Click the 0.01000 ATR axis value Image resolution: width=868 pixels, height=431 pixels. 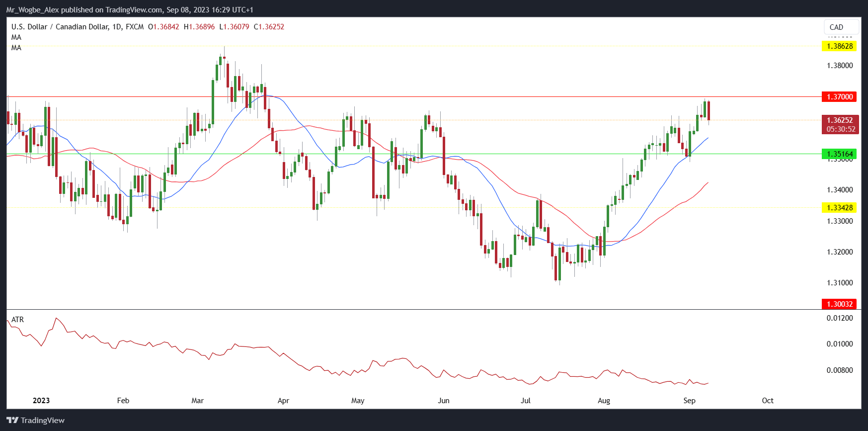tap(840, 344)
